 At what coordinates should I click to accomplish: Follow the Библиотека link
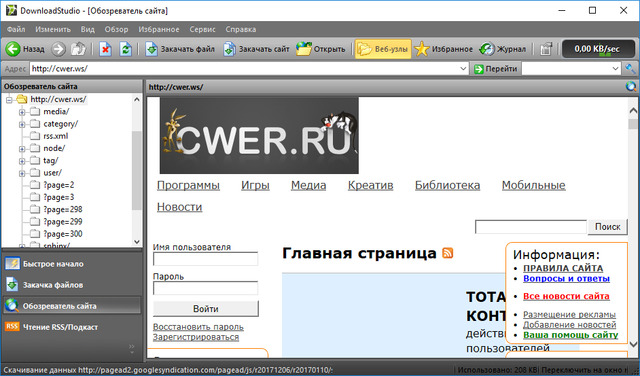coord(447,185)
